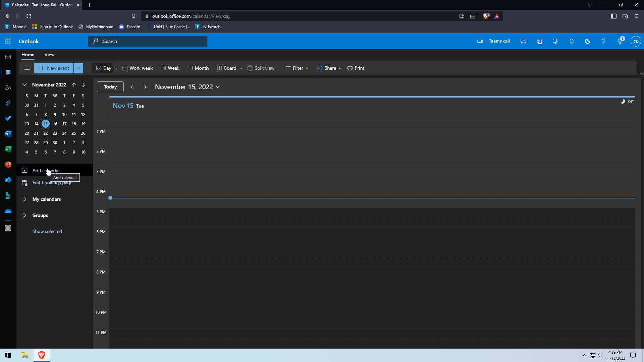Expand the My calendars group
Viewport: 644px width, 362px height.
pos(24,199)
